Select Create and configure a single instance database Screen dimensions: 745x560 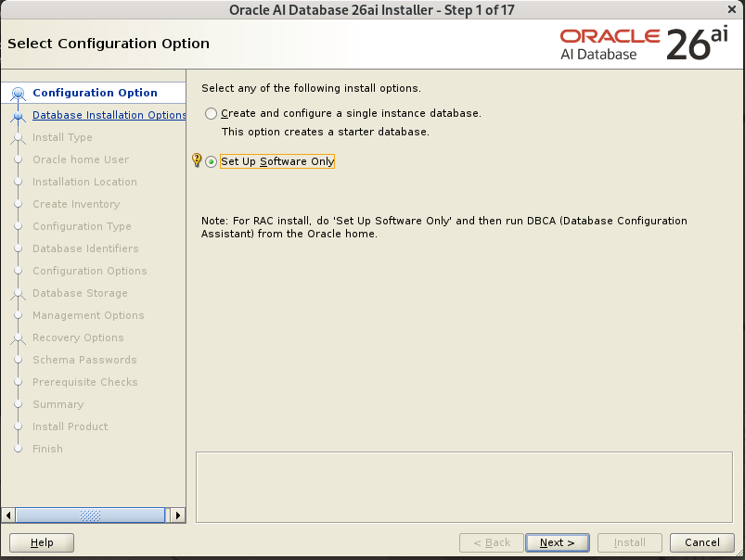(x=212, y=113)
